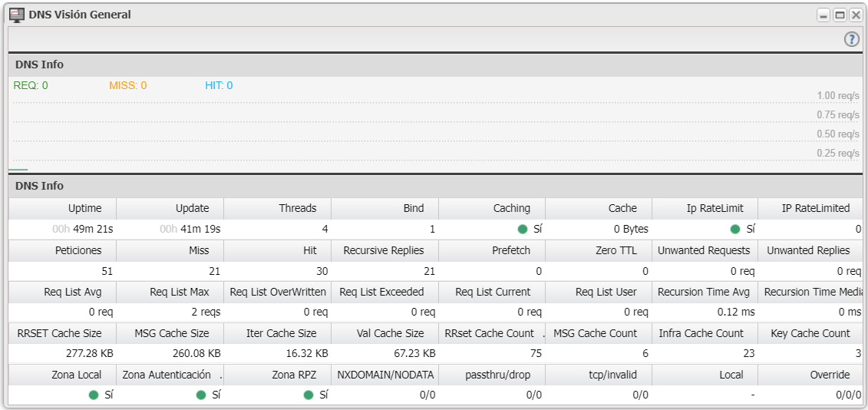The height and width of the screenshot is (410, 868).
Task: Click the Recursive Replies header cell
Action: (x=389, y=250)
